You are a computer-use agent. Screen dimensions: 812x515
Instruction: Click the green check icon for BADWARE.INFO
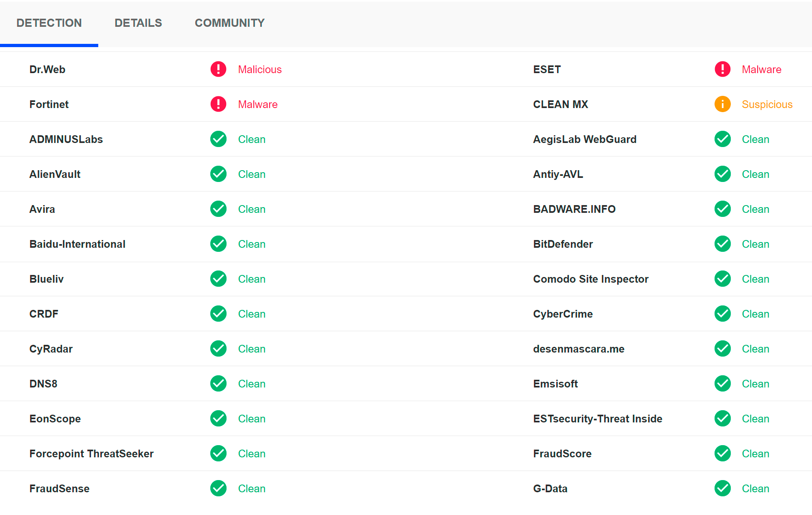[723, 209]
